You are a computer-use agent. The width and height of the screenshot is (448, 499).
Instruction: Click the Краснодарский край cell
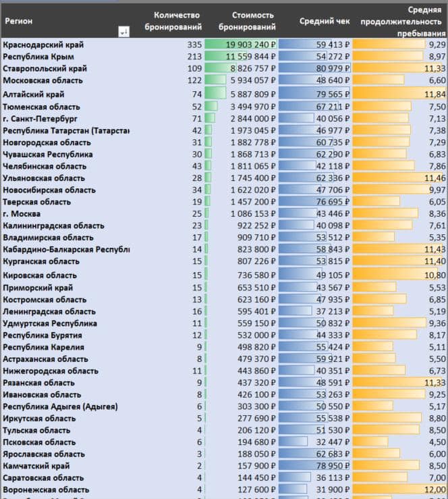43,45
